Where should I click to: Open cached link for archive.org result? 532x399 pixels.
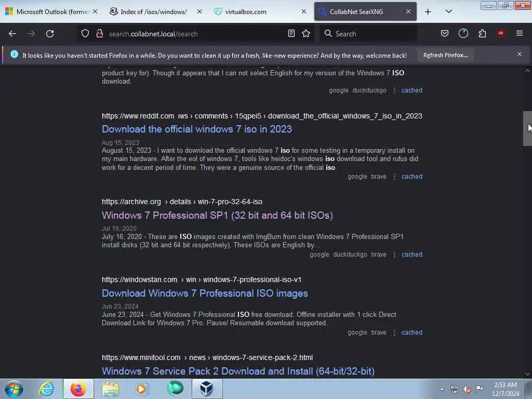(412, 255)
